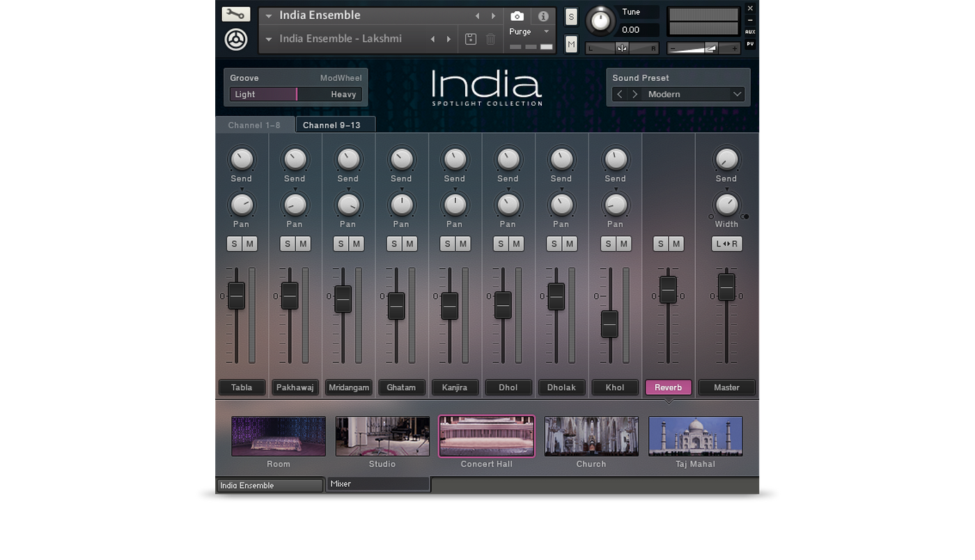Mute the Mridangam channel
This screenshot has width=975, height=560.
coord(356,244)
